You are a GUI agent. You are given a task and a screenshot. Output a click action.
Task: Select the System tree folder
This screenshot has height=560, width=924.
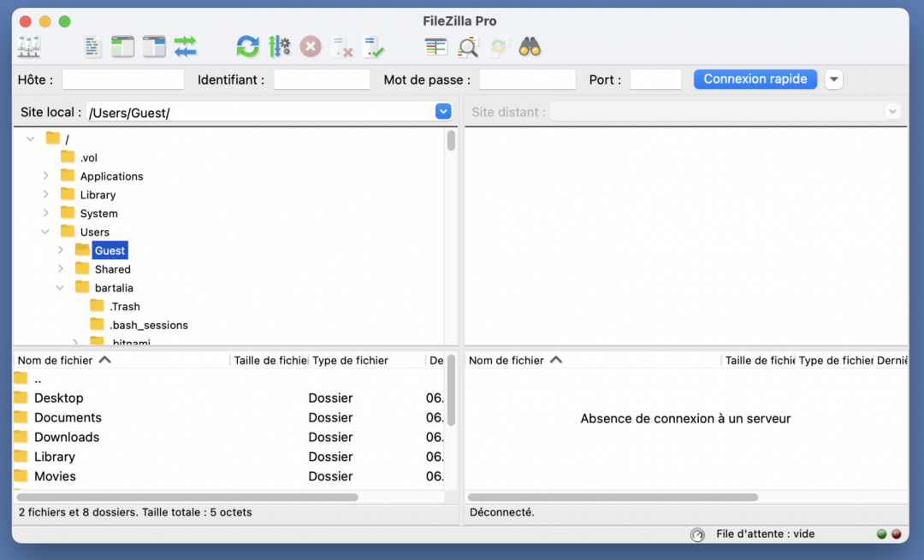pos(99,213)
